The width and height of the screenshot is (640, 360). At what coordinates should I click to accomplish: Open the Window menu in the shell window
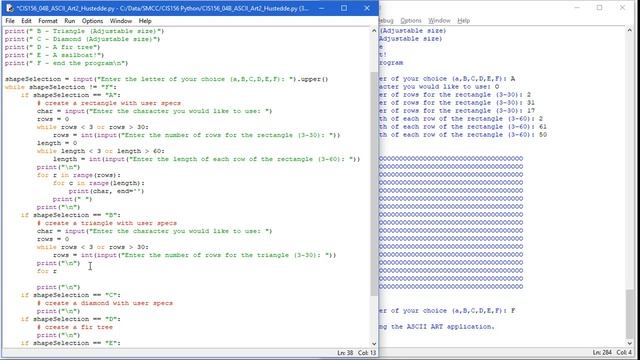click(439, 20)
